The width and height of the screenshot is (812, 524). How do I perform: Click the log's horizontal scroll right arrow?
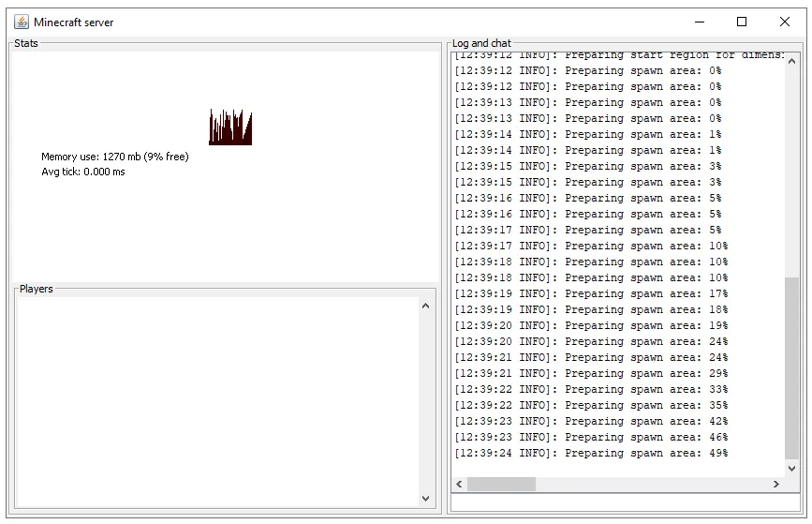776,485
